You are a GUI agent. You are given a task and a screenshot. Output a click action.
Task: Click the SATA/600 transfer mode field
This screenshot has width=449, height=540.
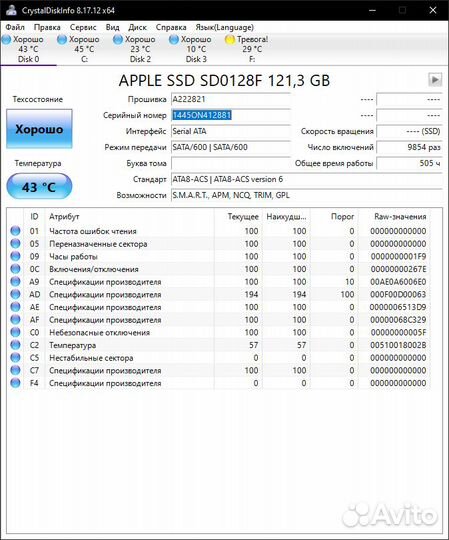click(231, 147)
